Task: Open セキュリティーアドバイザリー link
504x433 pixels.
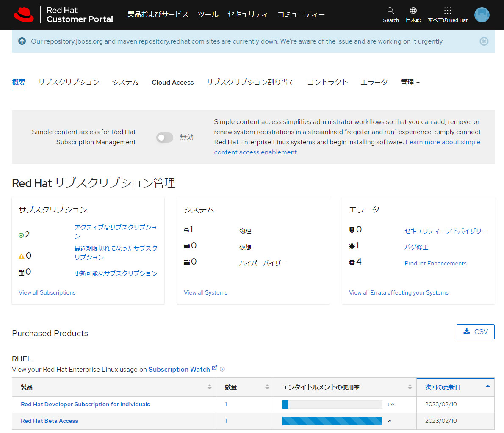Action: tap(446, 231)
